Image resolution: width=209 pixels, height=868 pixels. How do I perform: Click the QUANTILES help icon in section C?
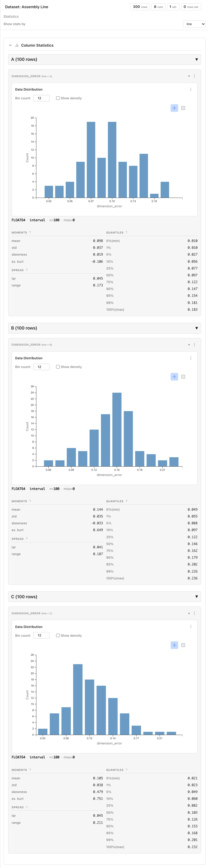coord(127,770)
